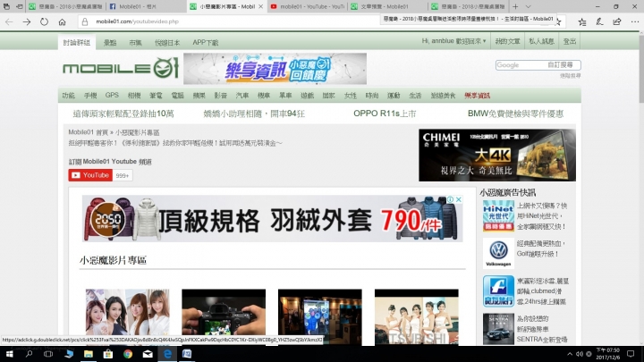644x362 pixels.
Task: Open the Windows Start menu
Action: [9, 354]
